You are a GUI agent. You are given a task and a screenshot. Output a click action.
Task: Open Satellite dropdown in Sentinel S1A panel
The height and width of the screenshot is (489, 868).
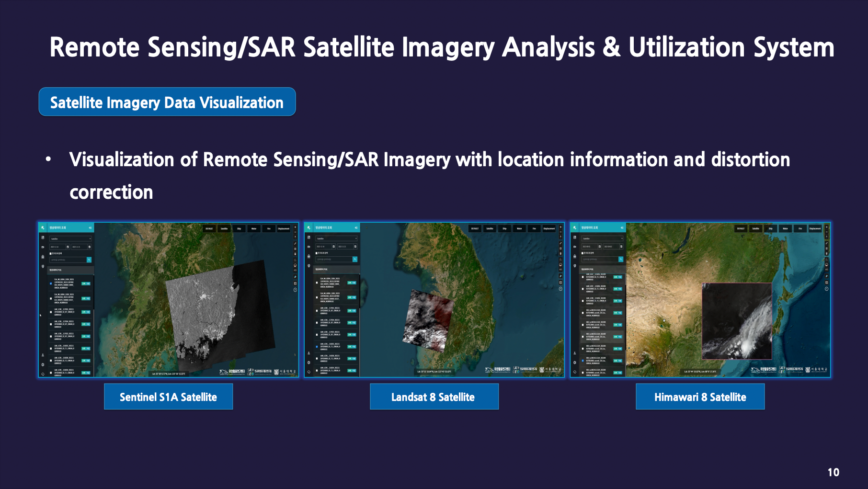pyautogui.click(x=70, y=239)
